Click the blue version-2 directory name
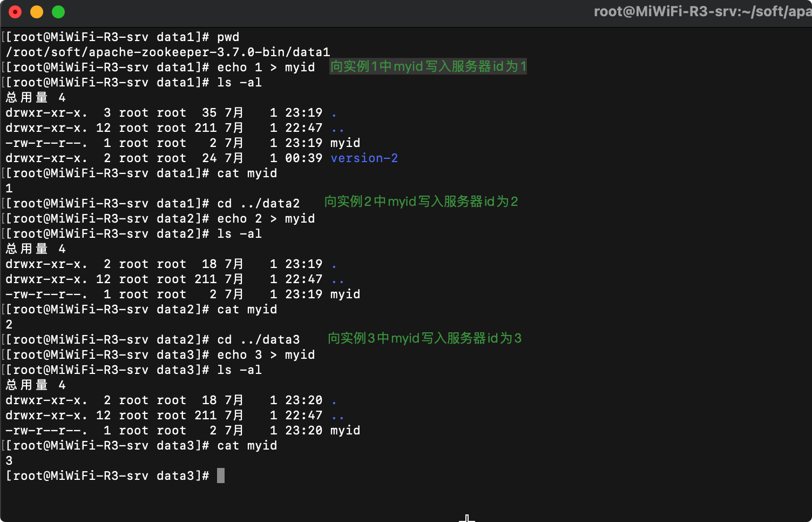The width and height of the screenshot is (812, 522). 364,158
